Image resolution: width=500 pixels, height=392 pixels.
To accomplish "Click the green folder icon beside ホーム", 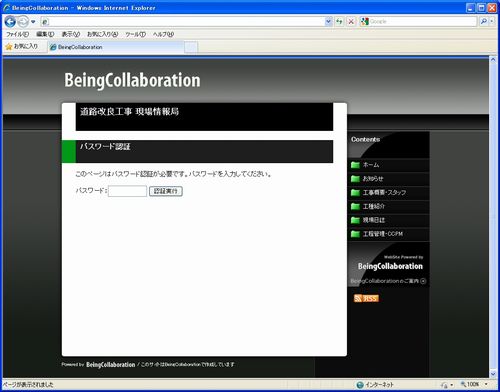I will click(x=355, y=165).
